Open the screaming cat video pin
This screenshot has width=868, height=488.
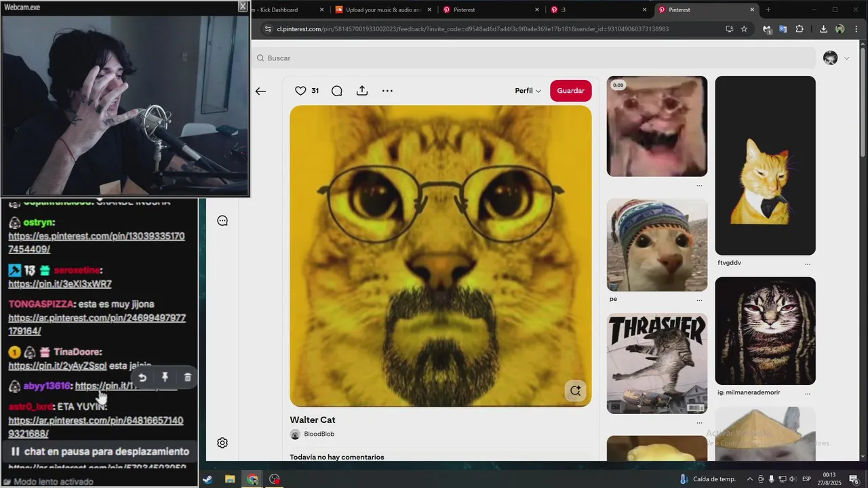pyautogui.click(x=656, y=126)
